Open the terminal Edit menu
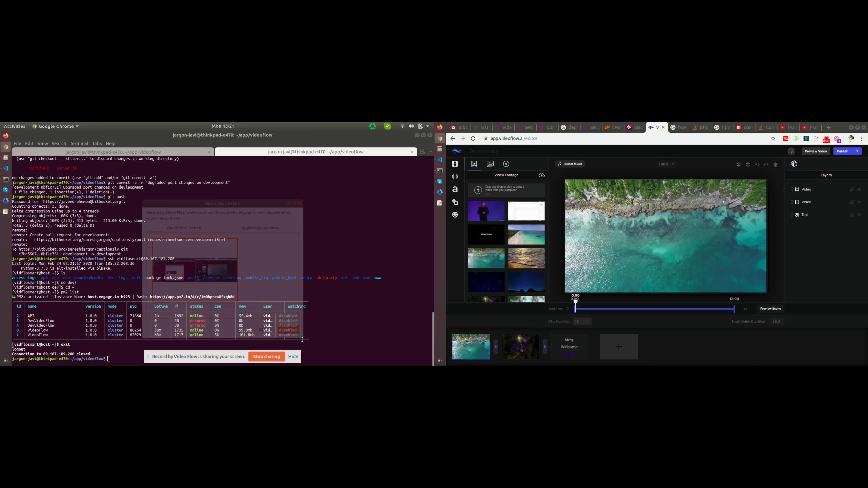Screen dimensions: 868x488 coord(29,143)
